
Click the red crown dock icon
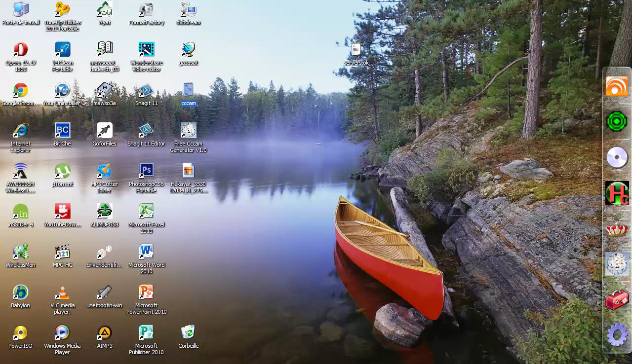point(617,229)
